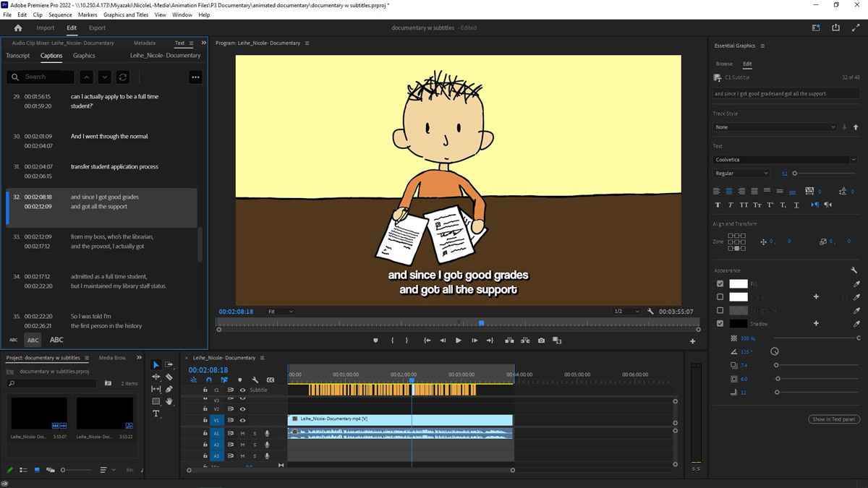Export frame with camera icon
868x488 pixels.
tap(542, 341)
